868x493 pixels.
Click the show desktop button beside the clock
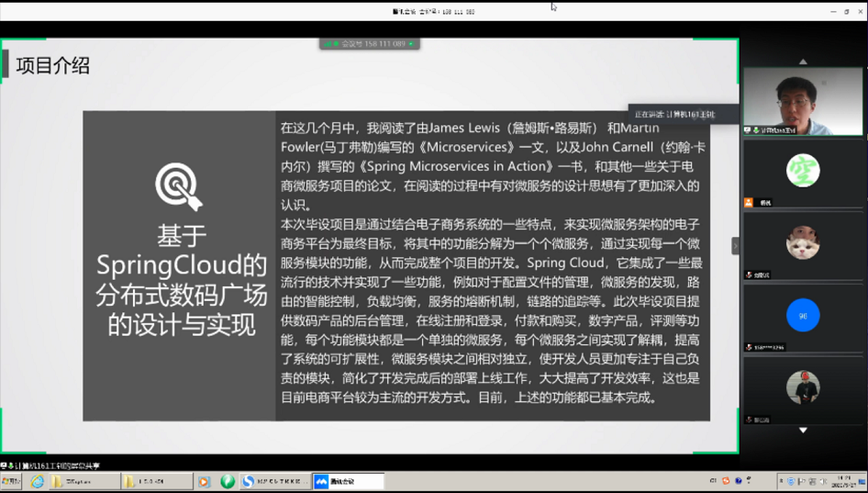(862, 481)
